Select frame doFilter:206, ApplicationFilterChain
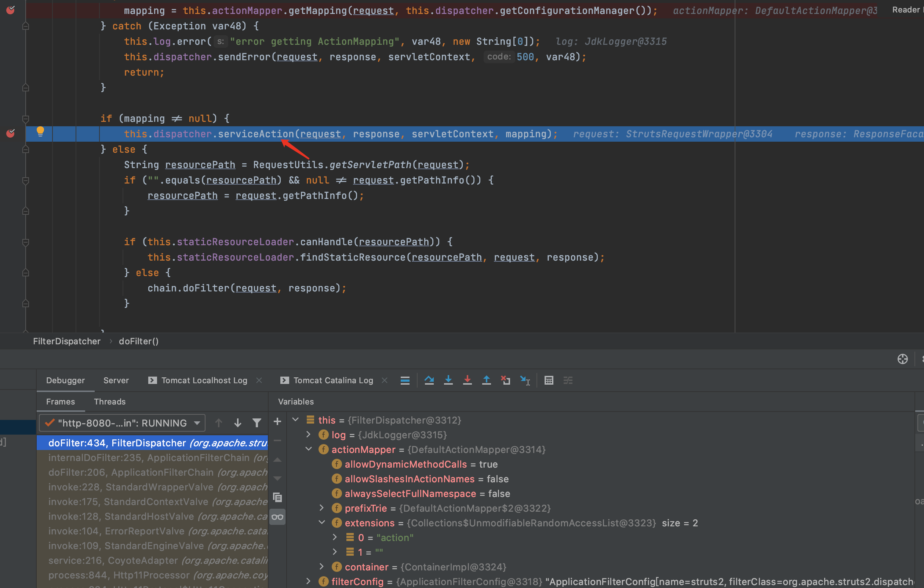Viewport: 924px width, 588px height. 152,472
